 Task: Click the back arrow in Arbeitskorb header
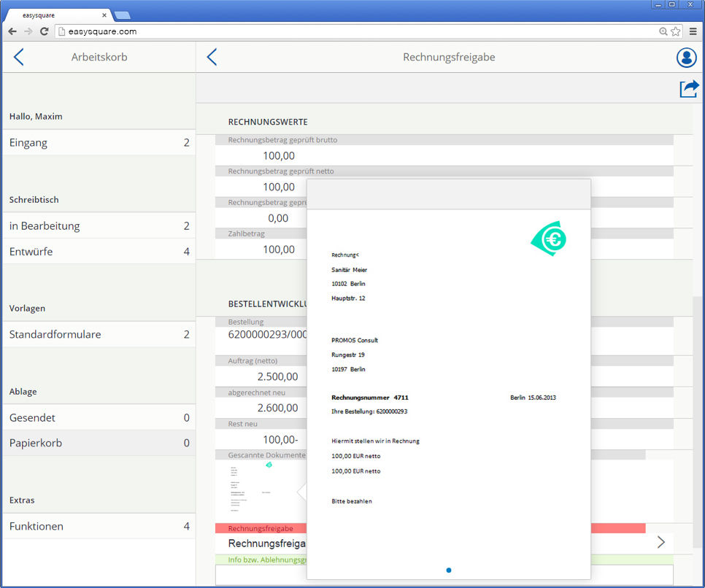click(x=19, y=57)
